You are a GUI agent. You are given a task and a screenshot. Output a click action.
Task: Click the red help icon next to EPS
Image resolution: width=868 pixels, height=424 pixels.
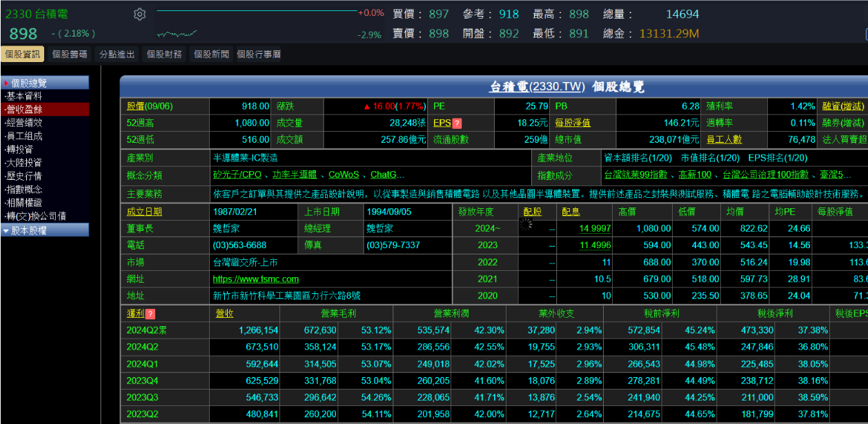click(457, 123)
